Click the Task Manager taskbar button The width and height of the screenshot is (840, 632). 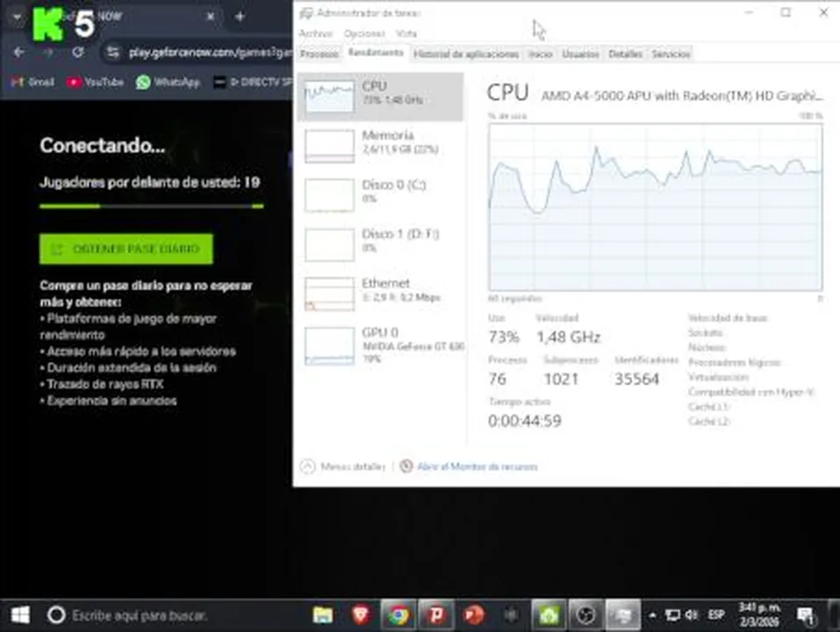pos(623,614)
